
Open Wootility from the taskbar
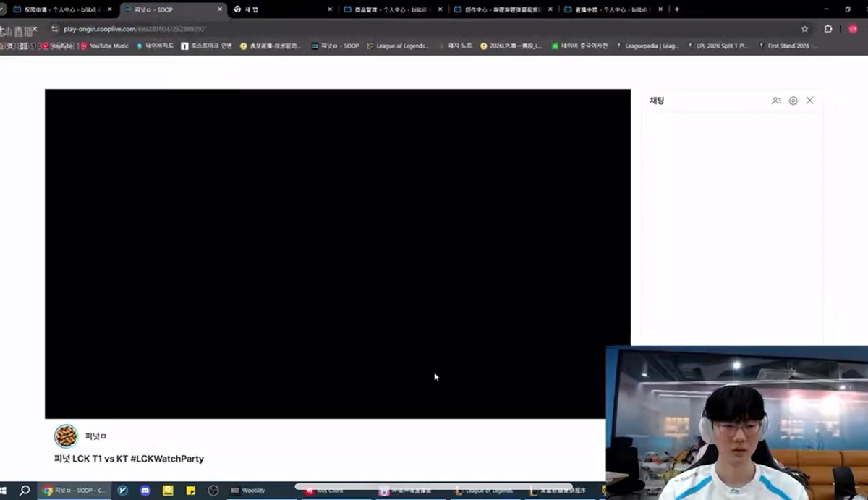pyautogui.click(x=250, y=490)
